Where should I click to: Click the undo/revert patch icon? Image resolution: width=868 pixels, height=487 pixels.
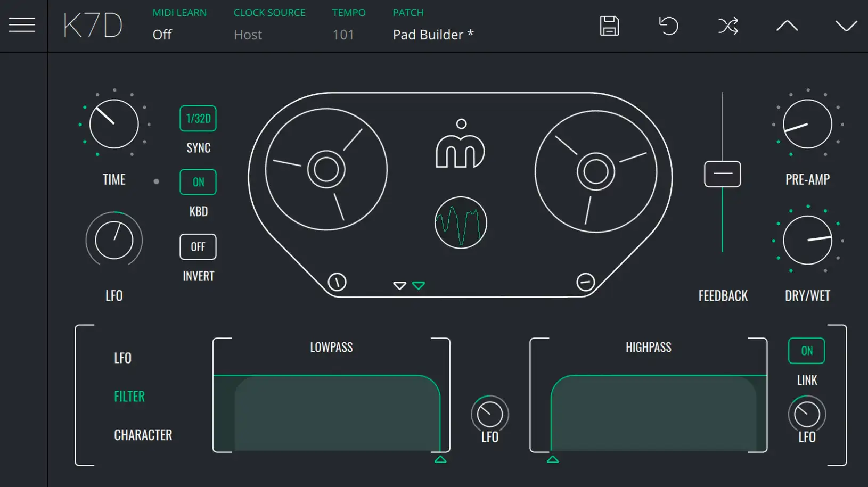coord(668,26)
